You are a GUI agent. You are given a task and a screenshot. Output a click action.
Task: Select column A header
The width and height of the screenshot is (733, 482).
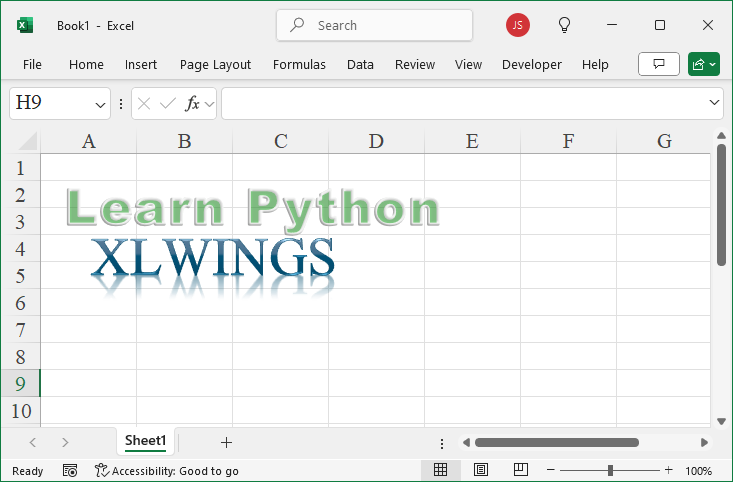[89, 141]
